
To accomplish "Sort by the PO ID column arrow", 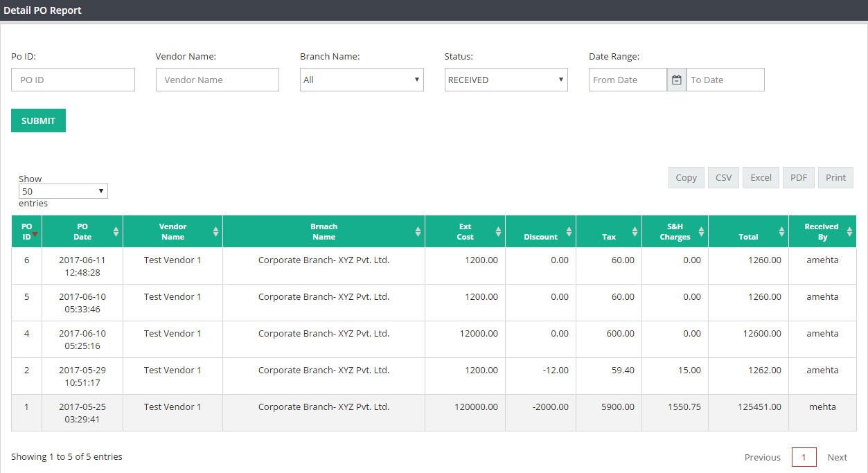I will point(35,235).
